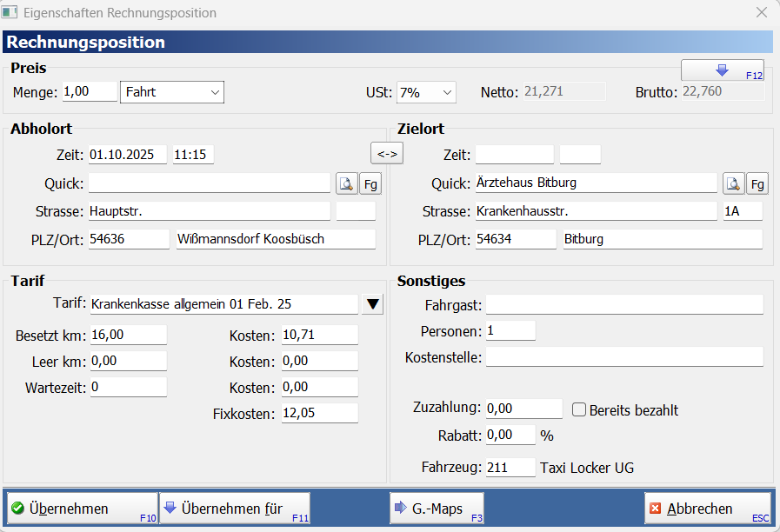
Task: Open address lookup icon for Abholort Quick
Action: pyautogui.click(x=346, y=183)
